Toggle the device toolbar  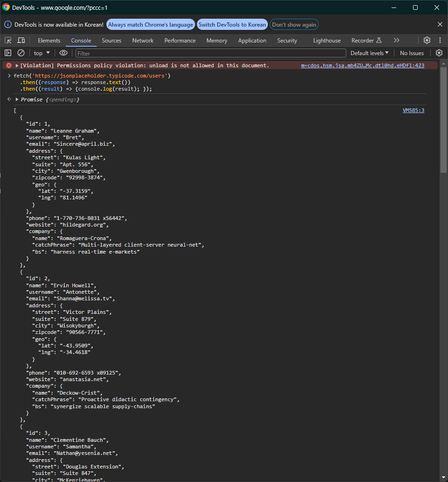[21, 41]
